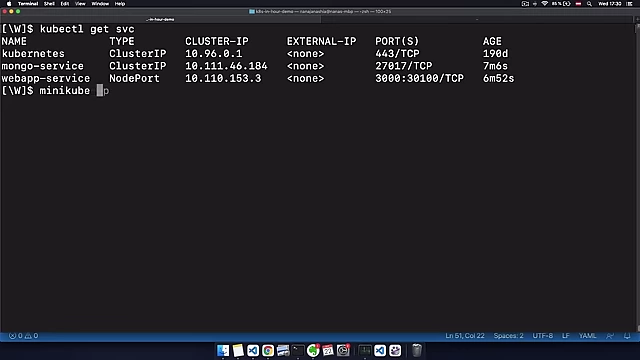Click NodePort type value
The image size is (640, 360).
pos(134,78)
